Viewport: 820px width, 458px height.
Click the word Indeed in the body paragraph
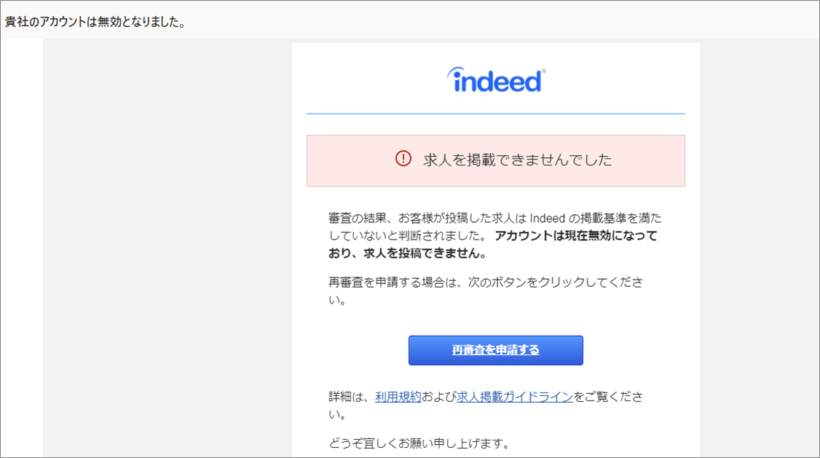point(548,217)
